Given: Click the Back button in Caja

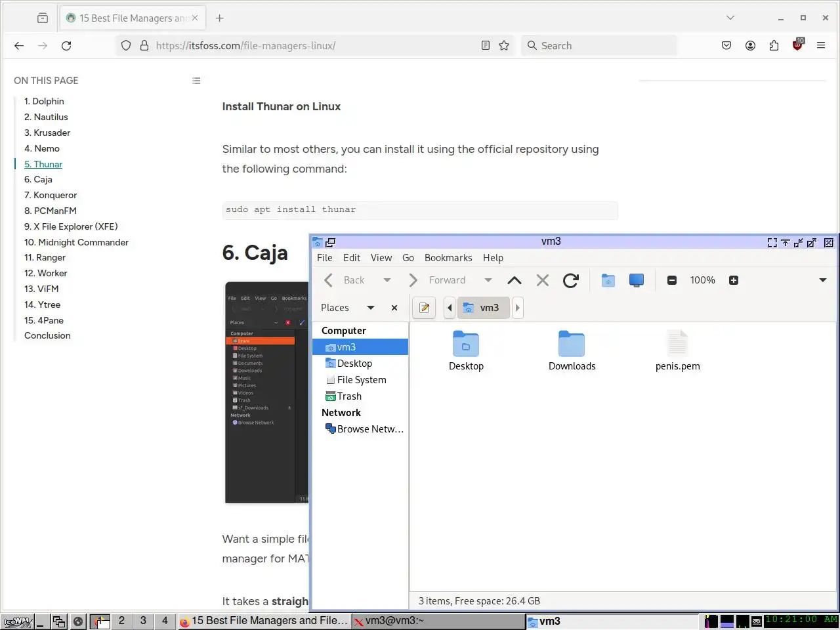Looking at the screenshot, I should (x=345, y=280).
